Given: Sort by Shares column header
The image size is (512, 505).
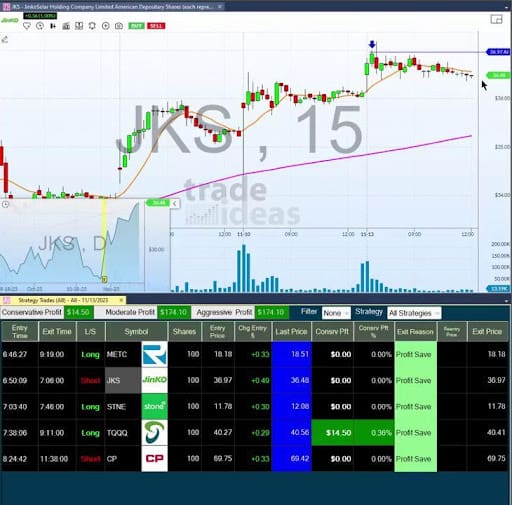Looking at the screenshot, I should [184, 332].
